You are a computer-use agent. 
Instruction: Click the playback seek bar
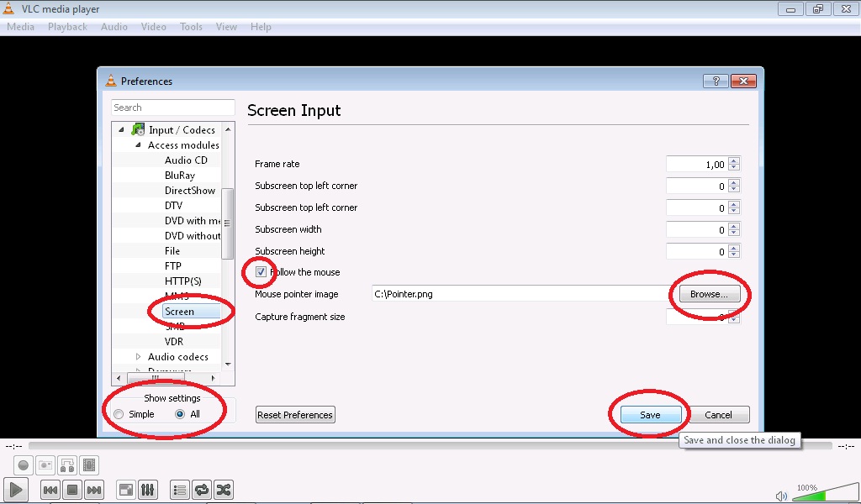point(430,446)
